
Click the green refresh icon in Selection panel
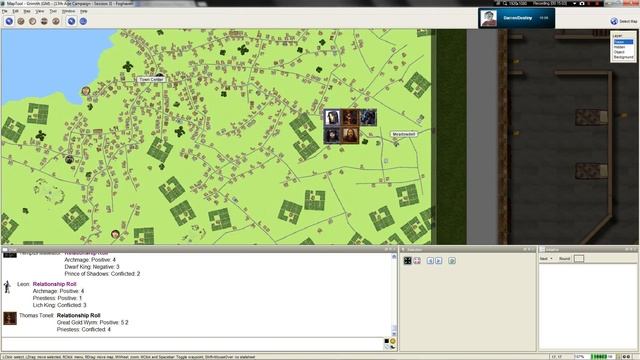tap(452, 260)
